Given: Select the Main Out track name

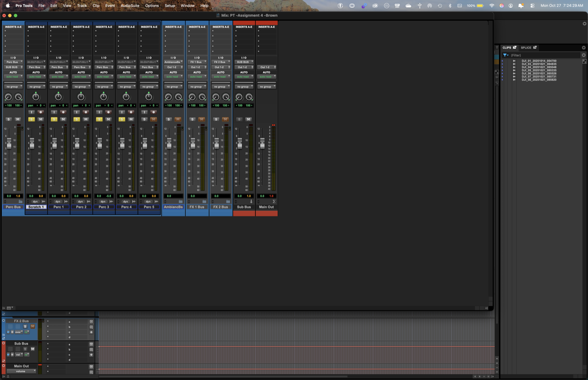Looking at the screenshot, I should tap(266, 207).
